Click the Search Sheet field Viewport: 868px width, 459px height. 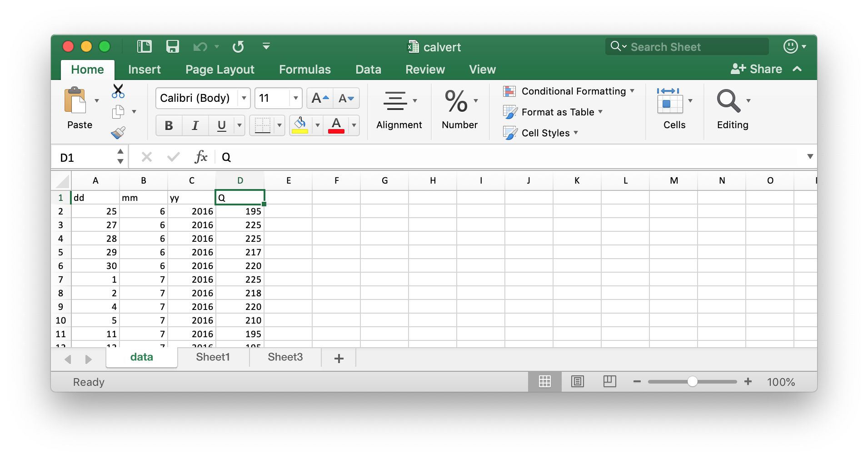click(x=687, y=47)
